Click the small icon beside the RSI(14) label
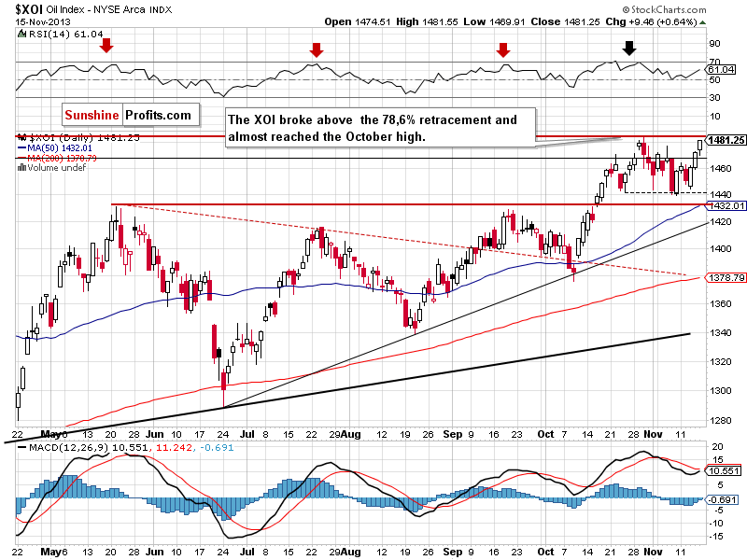Screen dimensions: 747x560 point(21,34)
